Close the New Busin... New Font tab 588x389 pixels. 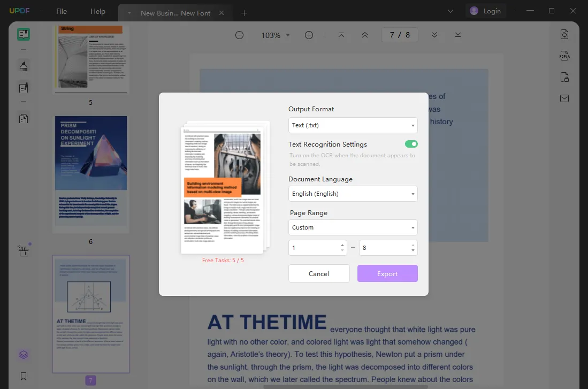(x=222, y=13)
